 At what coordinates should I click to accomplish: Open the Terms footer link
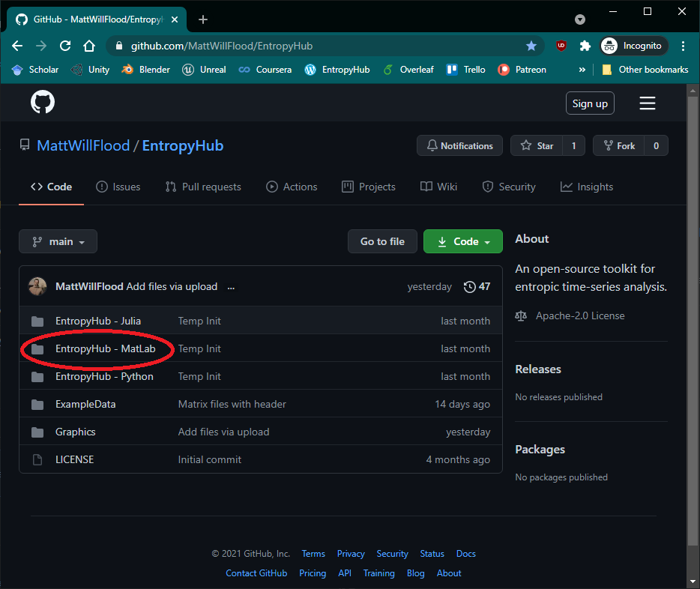pos(313,554)
